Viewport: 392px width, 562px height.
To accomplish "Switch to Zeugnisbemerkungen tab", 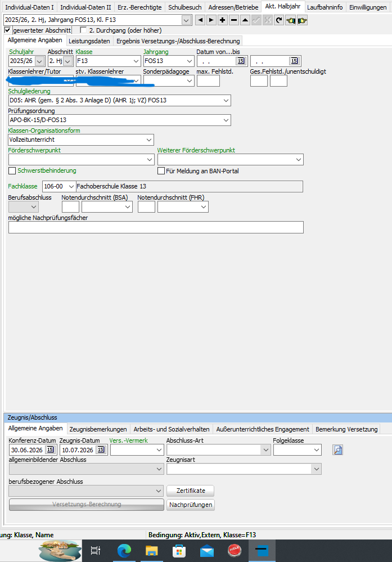I will (98, 429).
